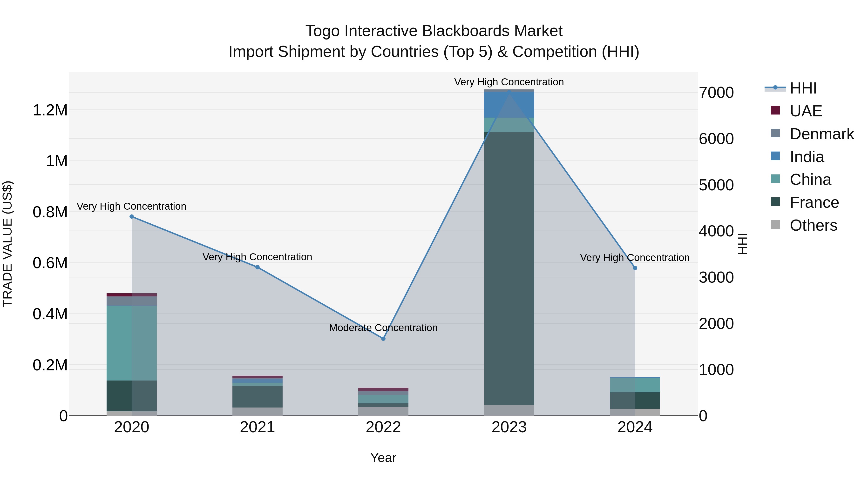Viewport: 868px width, 488px height.
Task: Click the 2023 x-axis tick label
Action: tap(509, 427)
